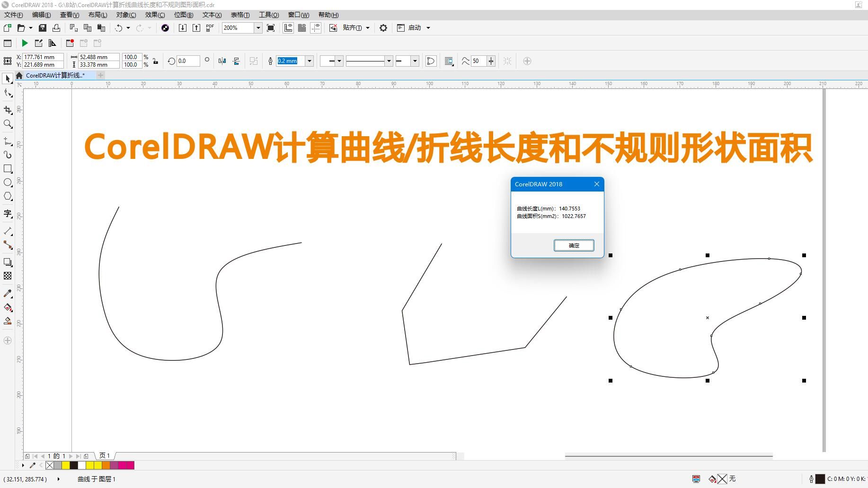Expand the Open file dropdown arrow

click(31, 28)
